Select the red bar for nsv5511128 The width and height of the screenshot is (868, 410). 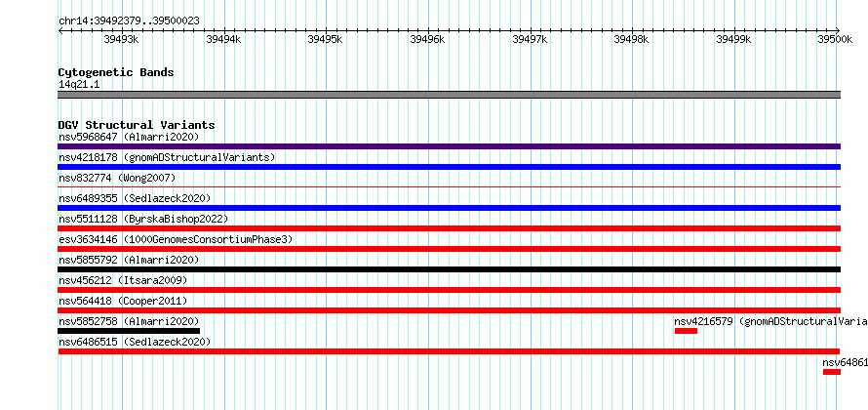449,228
